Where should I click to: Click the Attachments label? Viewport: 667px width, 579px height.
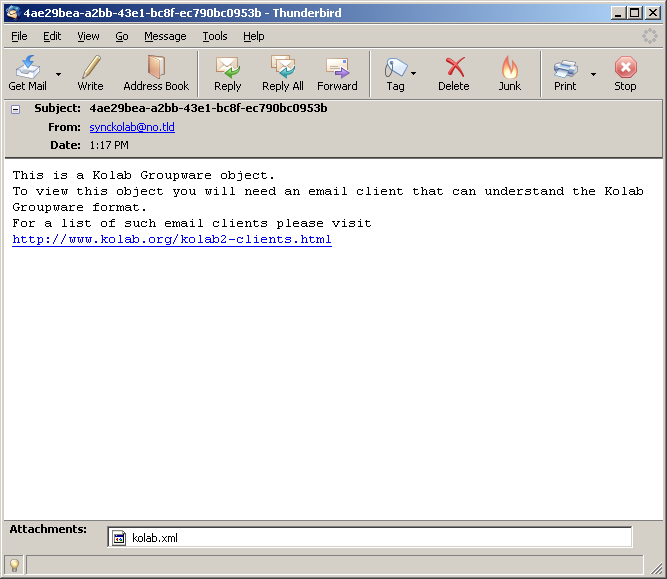(x=48, y=529)
